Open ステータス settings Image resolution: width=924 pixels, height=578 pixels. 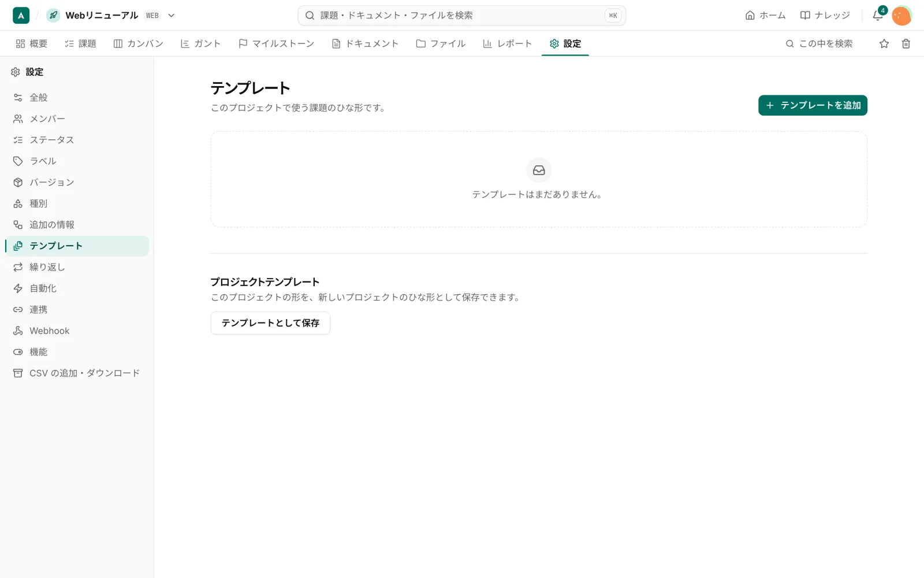pyautogui.click(x=77, y=140)
